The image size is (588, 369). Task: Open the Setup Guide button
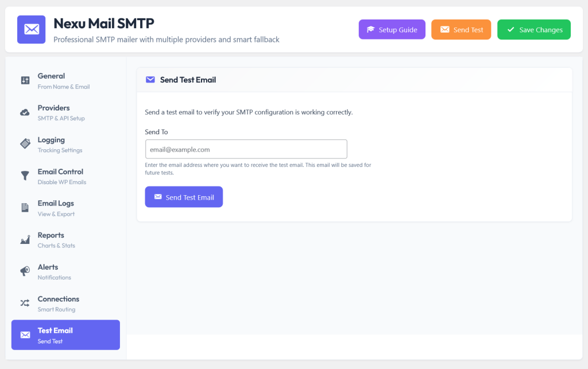tap(392, 30)
